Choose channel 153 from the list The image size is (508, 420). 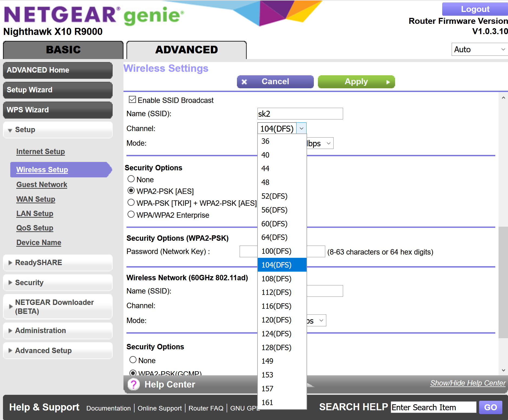coord(282,375)
